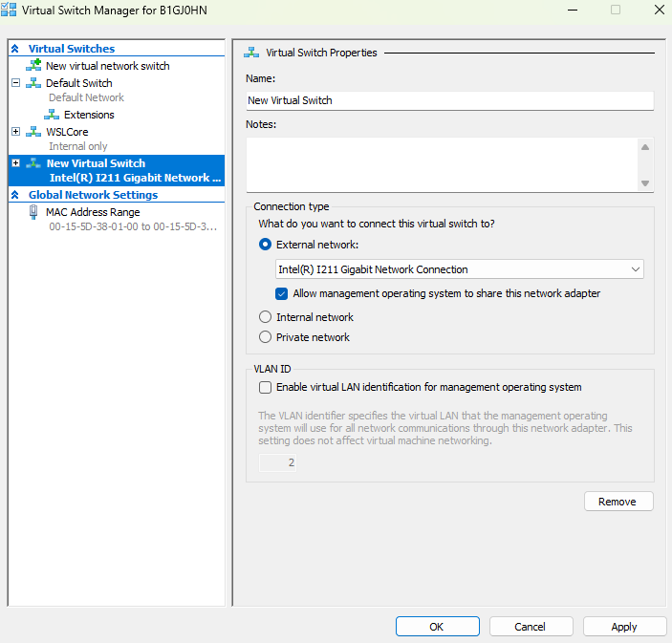Image resolution: width=672 pixels, height=643 pixels.
Task: Collapse the Default Switch tree node
Action: point(15,83)
